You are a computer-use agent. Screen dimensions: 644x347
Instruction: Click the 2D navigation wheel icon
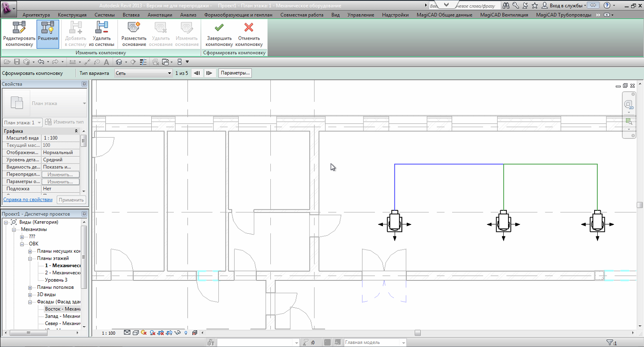(629, 104)
